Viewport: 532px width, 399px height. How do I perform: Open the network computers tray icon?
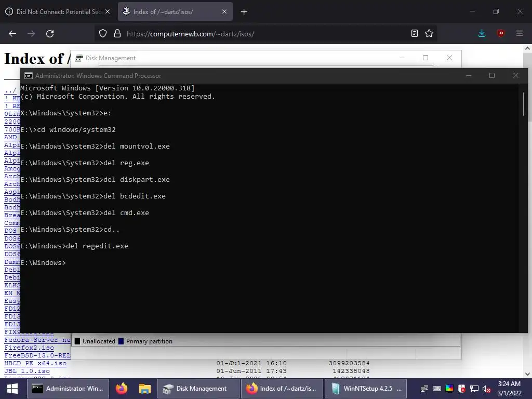pyautogui.click(x=424, y=389)
